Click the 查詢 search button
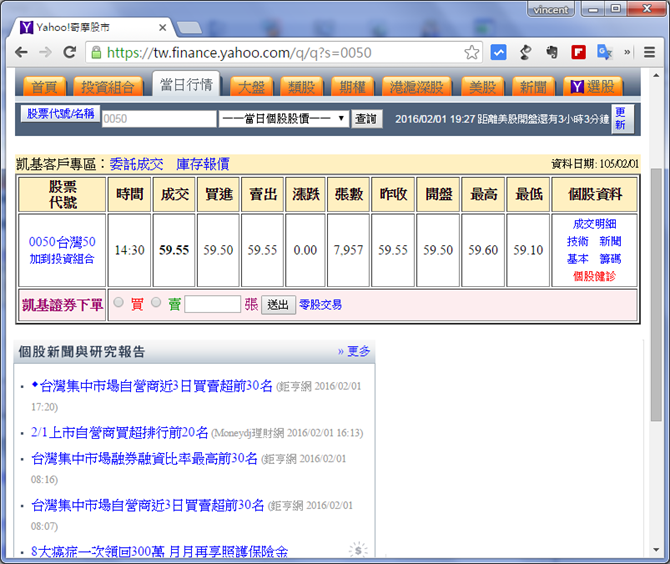The width and height of the screenshot is (670, 564). [366, 119]
